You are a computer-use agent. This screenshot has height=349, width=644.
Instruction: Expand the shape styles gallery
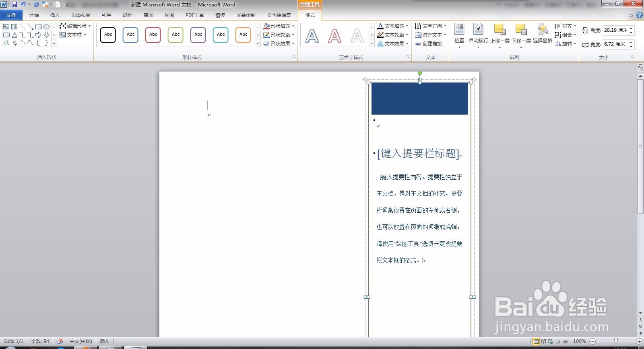coord(258,43)
